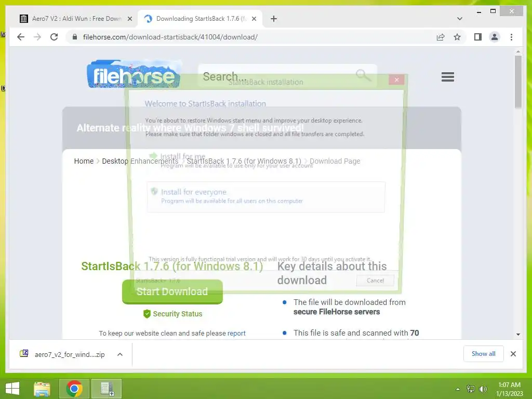Expand options for aero7 zip download
Image resolution: width=532 pixels, height=399 pixels.
pyautogui.click(x=120, y=354)
